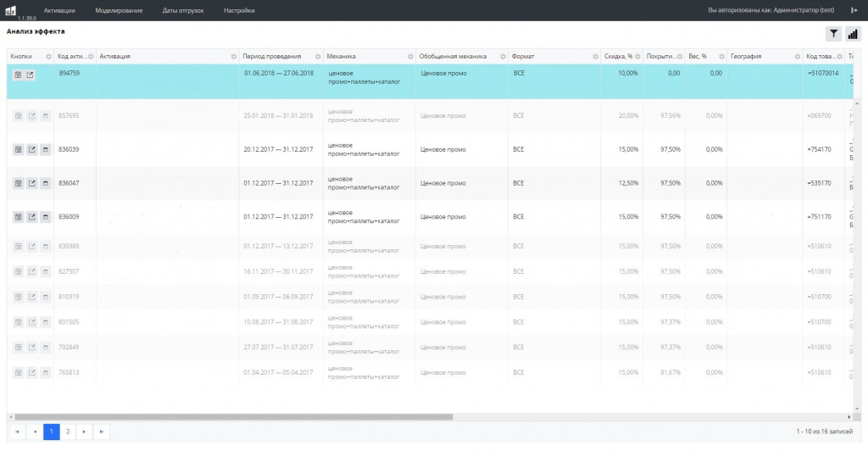Click the open-external icon in row 801505

pyautogui.click(x=31, y=322)
